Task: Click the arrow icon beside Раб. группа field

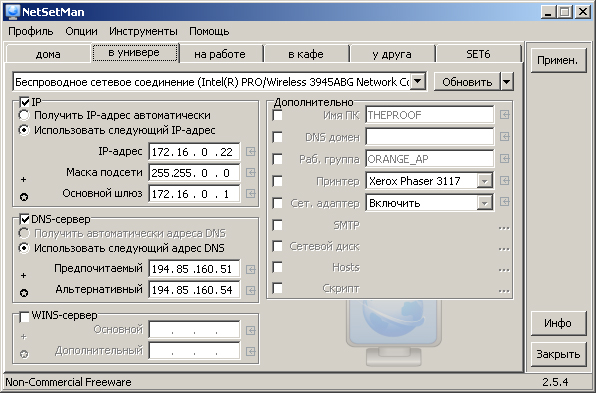Action: [504, 158]
